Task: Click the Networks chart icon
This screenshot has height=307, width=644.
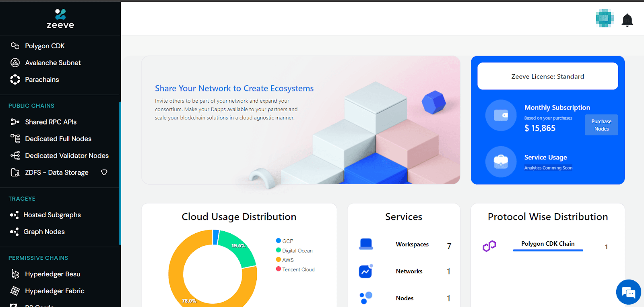Action: 366,271
